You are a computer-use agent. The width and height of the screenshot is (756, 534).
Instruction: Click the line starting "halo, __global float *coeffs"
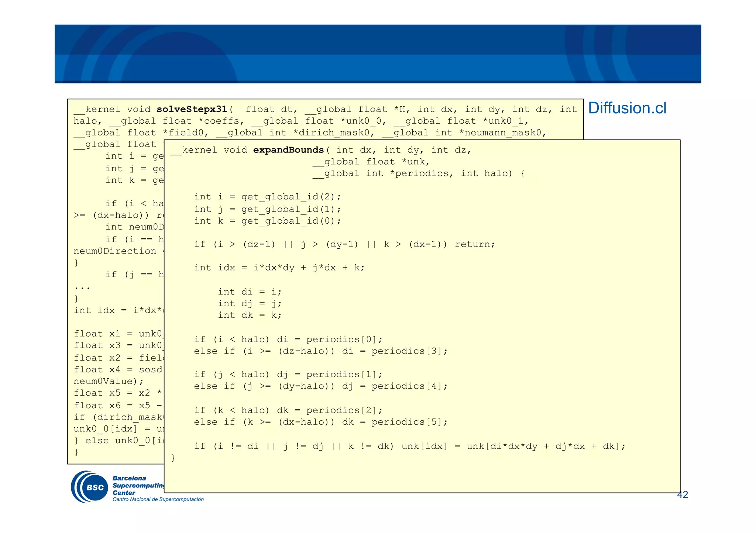301,121
